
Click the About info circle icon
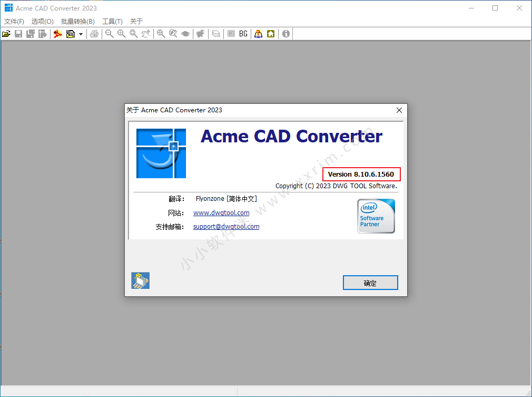pyautogui.click(x=286, y=34)
